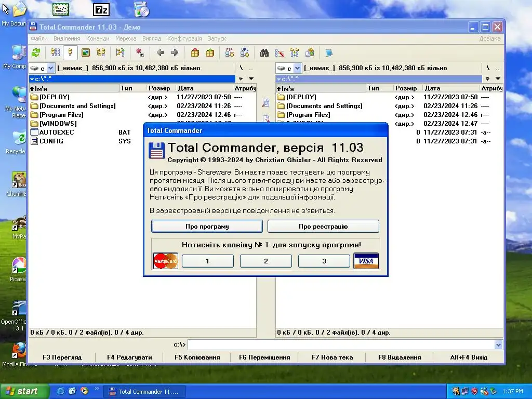Viewport: 532px width, 399px height.
Task: Click F5 Копіювання function button
Action: (x=197, y=357)
